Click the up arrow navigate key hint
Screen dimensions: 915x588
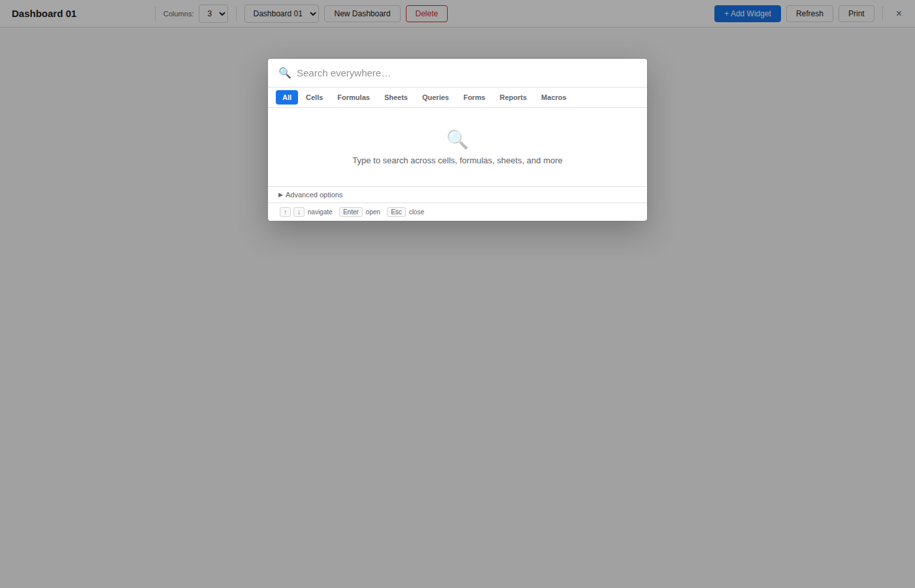pyautogui.click(x=285, y=212)
